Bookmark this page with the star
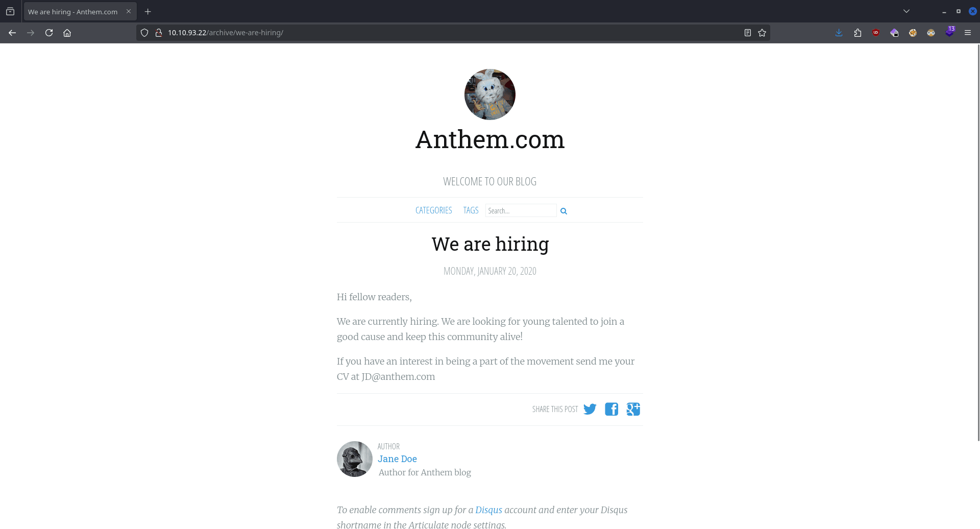 762,33
